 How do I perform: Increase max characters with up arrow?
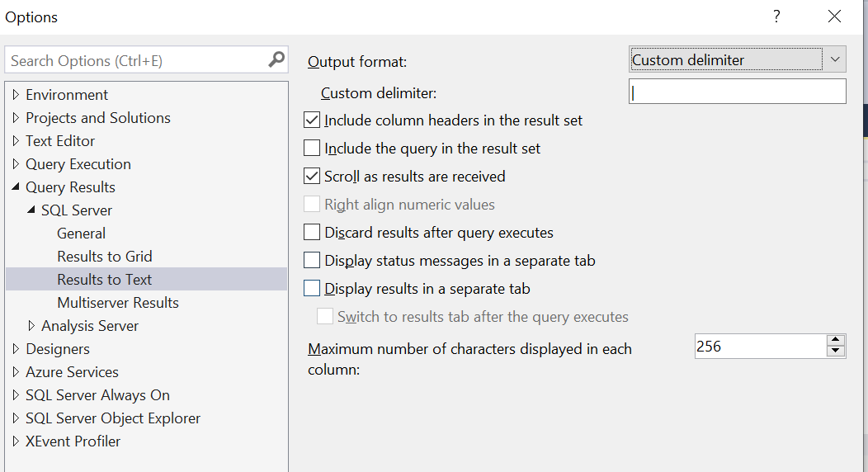click(x=835, y=340)
